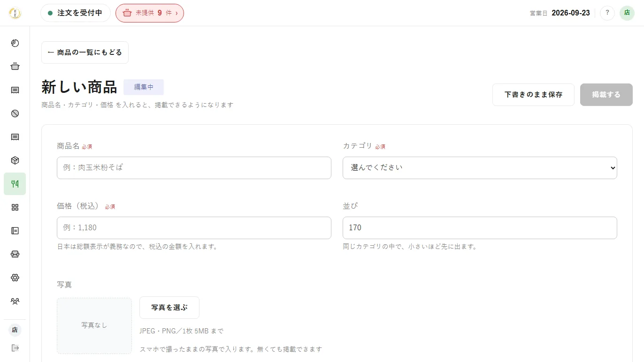Click the 写真 section label
This screenshot has height=362, width=644.
click(64, 285)
